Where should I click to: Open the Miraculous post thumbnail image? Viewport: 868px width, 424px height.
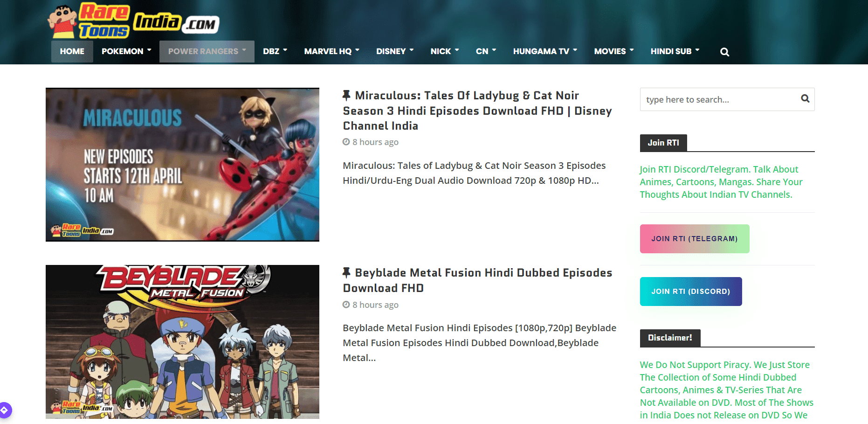(182, 165)
